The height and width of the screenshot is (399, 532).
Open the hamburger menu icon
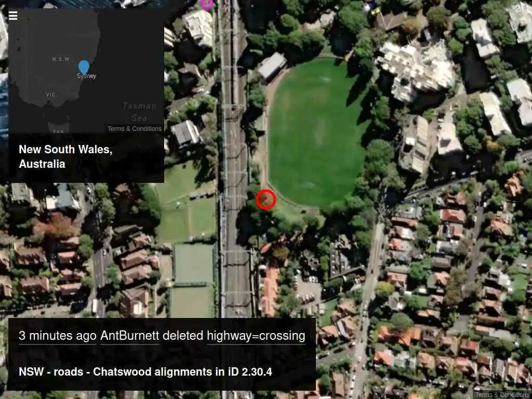13,16
